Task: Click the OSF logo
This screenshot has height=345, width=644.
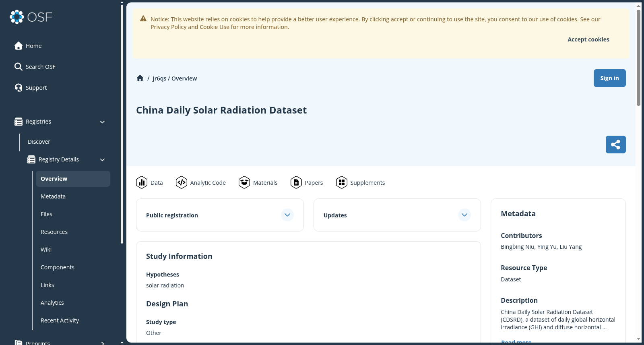Action: pos(31,17)
